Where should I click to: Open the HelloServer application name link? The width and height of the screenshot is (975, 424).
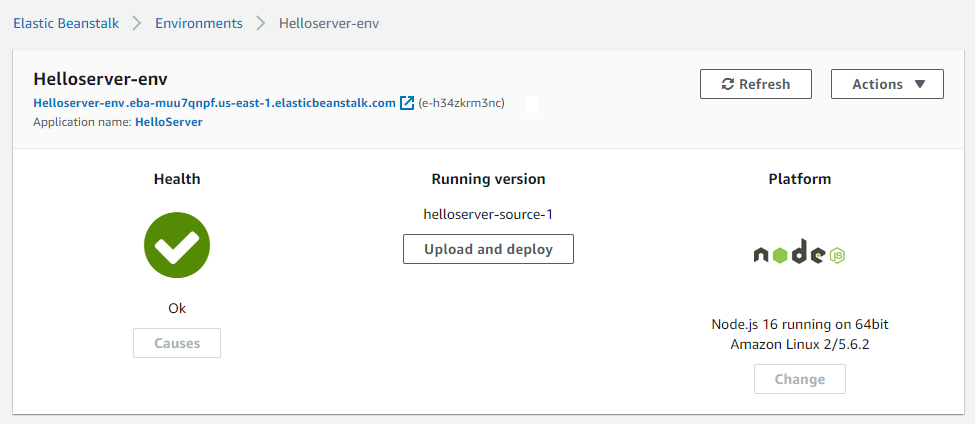point(168,122)
